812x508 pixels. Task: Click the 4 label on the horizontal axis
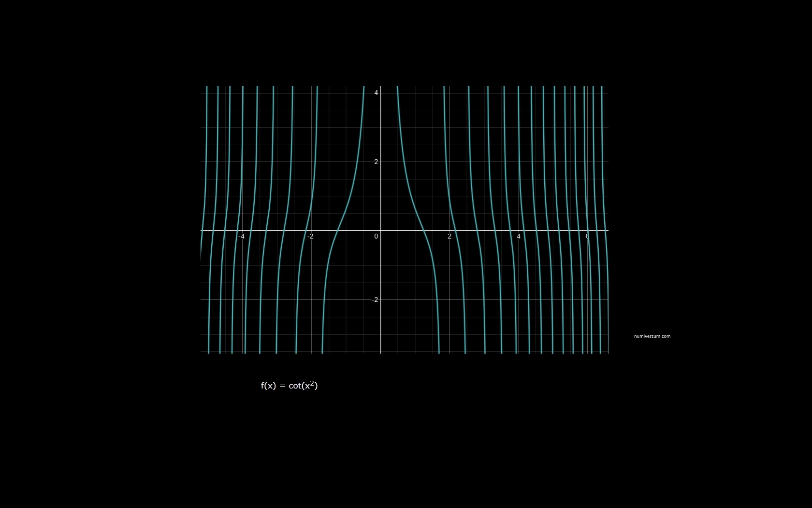click(x=519, y=237)
